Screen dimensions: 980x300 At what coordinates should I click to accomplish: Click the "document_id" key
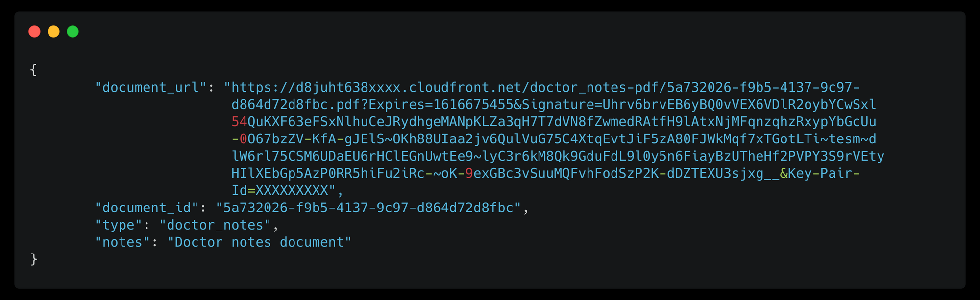tap(147, 208)
